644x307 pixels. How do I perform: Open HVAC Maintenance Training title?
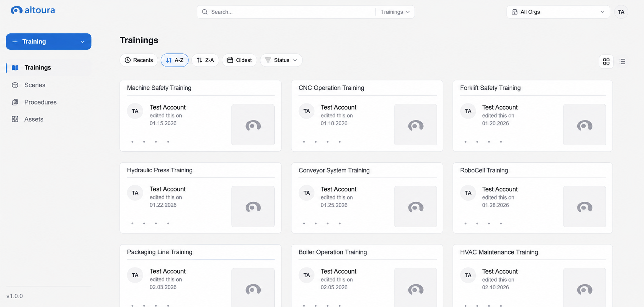pyautogui.click(x=499, y=252)
